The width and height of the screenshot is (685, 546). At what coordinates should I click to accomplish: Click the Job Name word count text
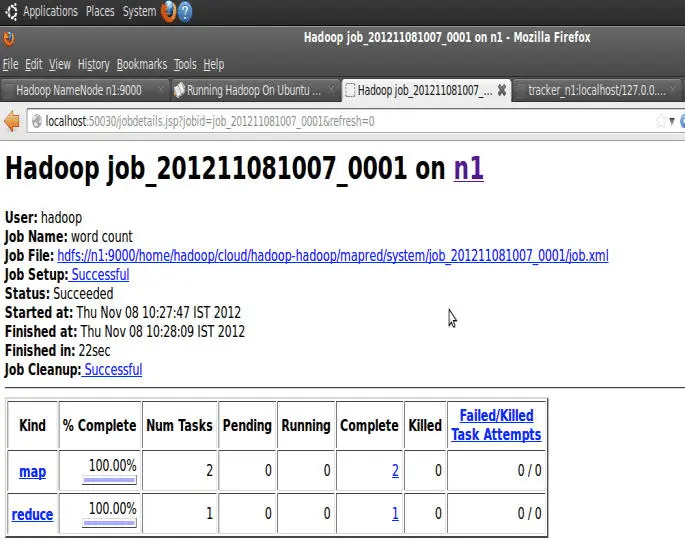tap(102, 237)
